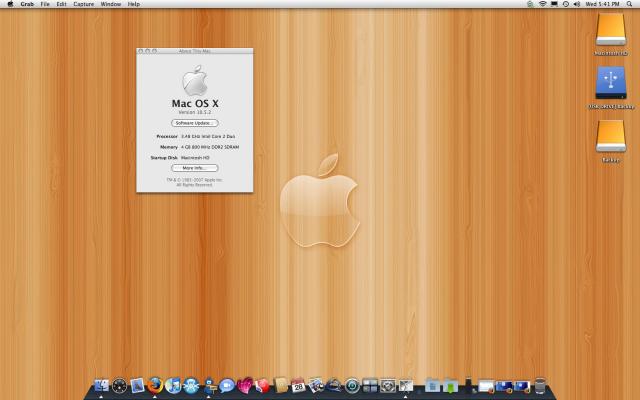Click the volume menu bar icon
This screenshot has width=640, height=400.
click(x=577, y=4)
